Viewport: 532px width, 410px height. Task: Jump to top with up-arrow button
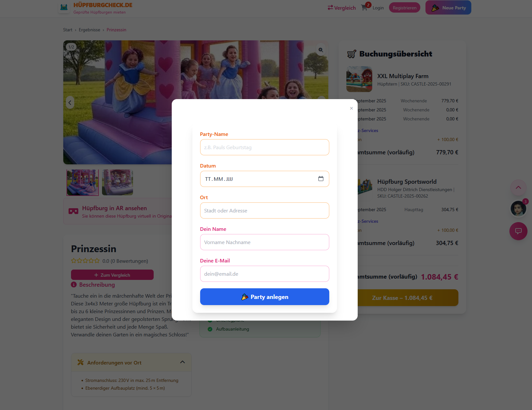click(518, 188)
